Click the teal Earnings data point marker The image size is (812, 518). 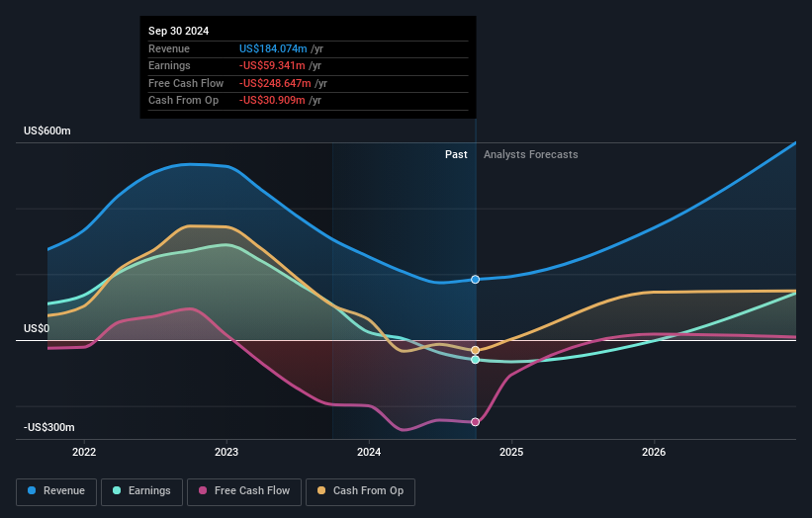(x=476, y=360)
